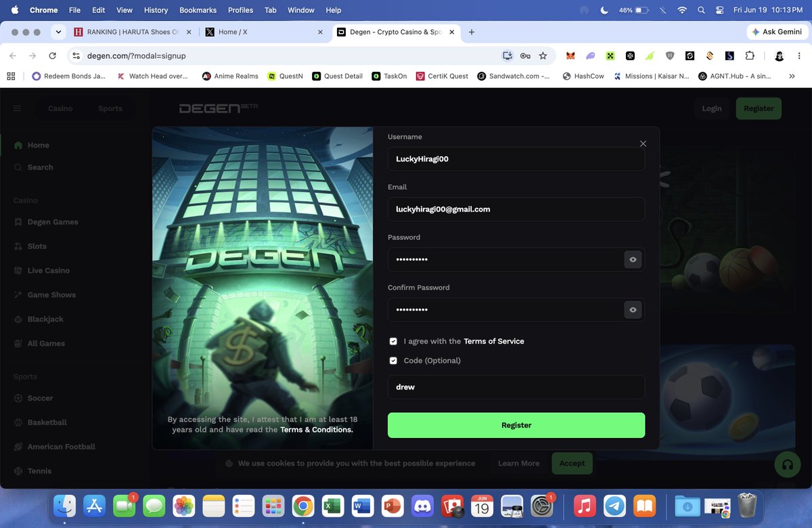Launch Telegram from the dock
This screenshot has height=528, width=812.
tap(614, 506)
